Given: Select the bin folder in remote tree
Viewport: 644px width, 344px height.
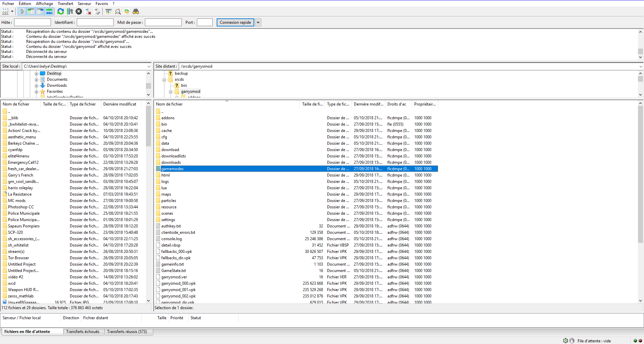Looking at the screenshot, I should tap(184, 85).
